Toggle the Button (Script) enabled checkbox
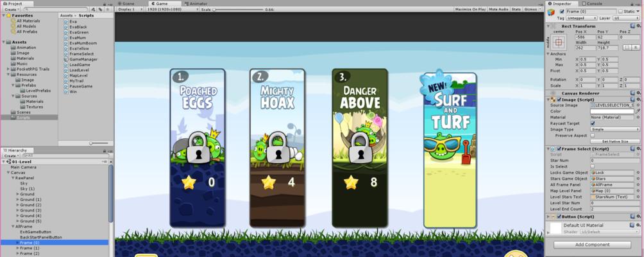This screenshot has width=644, height=257. [x=558, y=217]
